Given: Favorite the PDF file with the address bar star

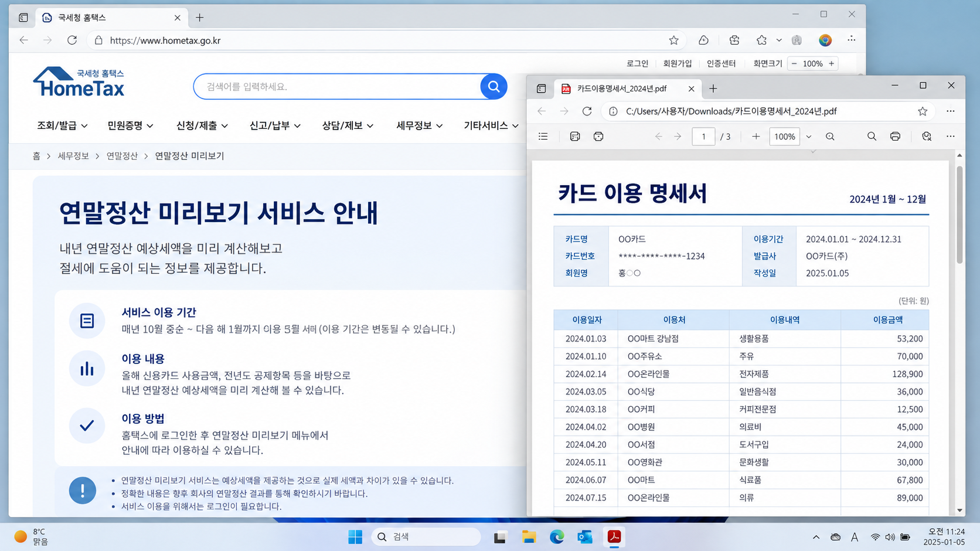Looking at the screenshot, I should 923,111.
